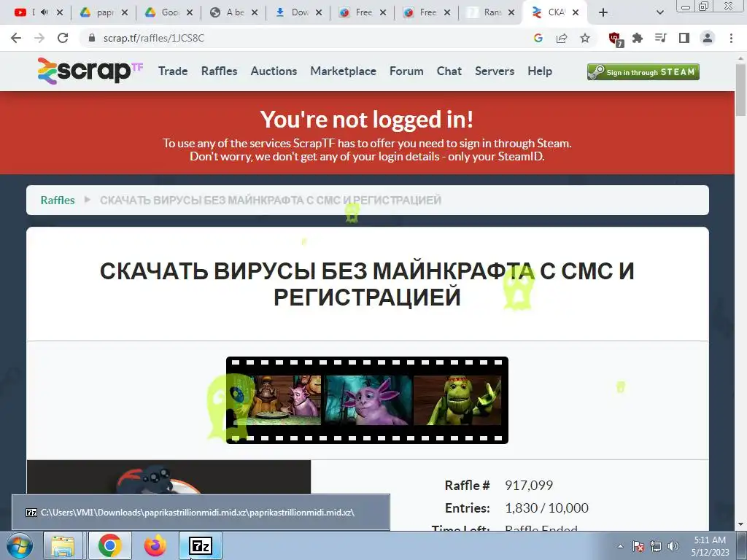This screenshot has width=747, height=560.
Task: Mute the YouTube tab's audio icon
Action: pos(44,12)
